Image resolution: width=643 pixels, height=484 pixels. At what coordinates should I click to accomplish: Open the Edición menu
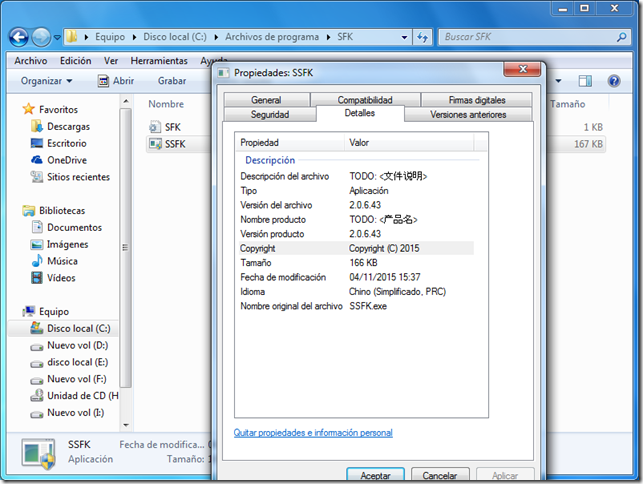click(x=75, y=61)
